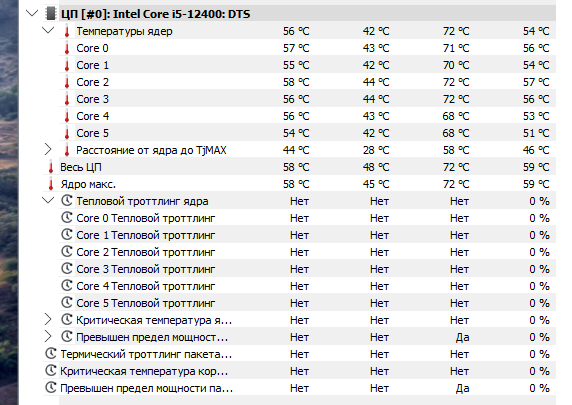Click the thermometer icon beside Core 0
The image size is (572, 405).
pos(67,48)
